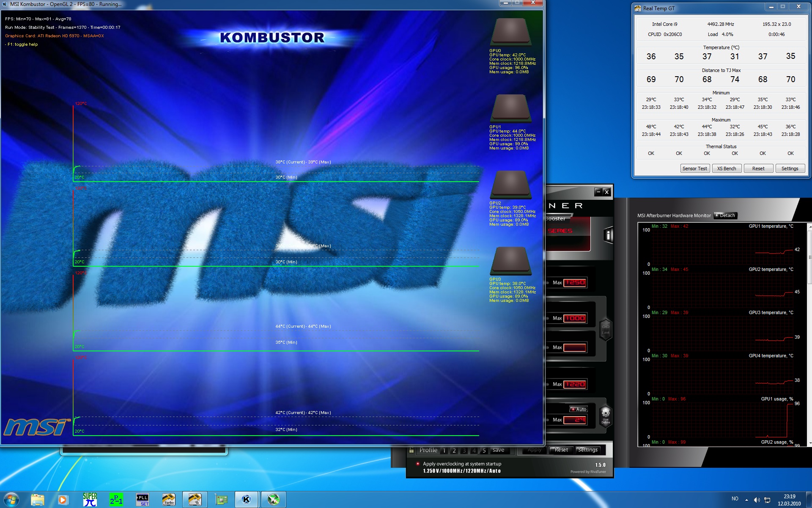Viewport: 812px width, 508px height.
Task: Click Load 4.0% value in Real Temp
Action: (721, 34)
